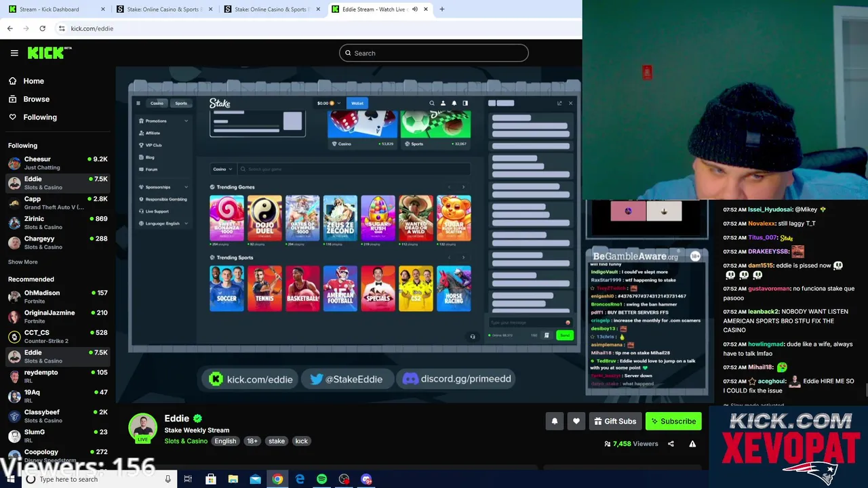Screen dimensions: 868x488
Task: Click the 18+ tag
Action: (x=252, y=441)
